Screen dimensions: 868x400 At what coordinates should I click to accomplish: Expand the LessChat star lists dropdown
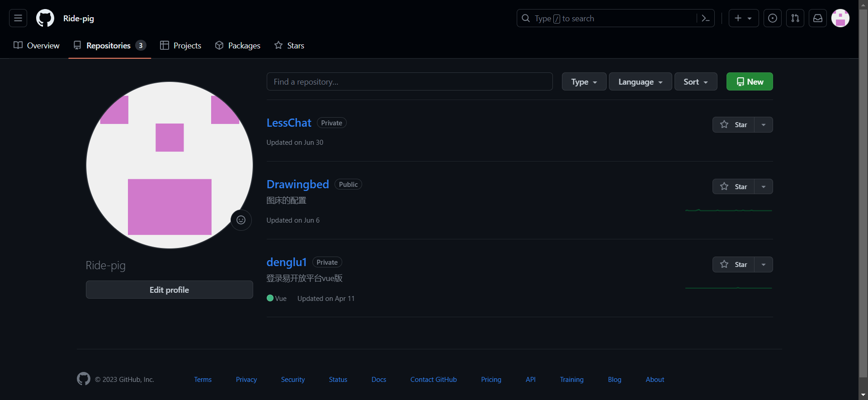[764, 124]
